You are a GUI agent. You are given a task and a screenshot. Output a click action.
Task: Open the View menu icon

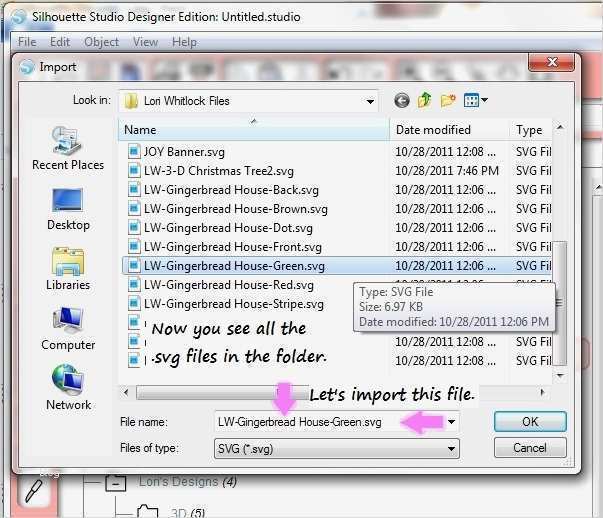pos(476,101)
